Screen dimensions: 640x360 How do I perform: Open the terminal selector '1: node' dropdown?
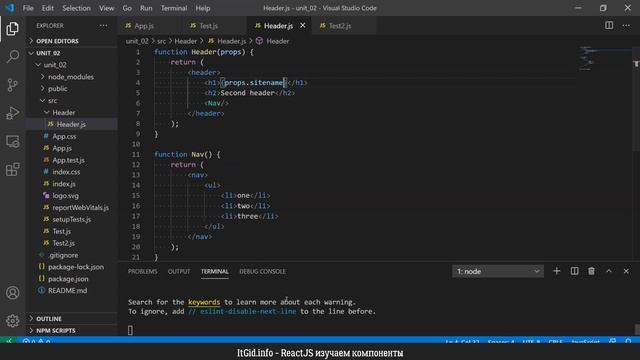click(498, 271)
